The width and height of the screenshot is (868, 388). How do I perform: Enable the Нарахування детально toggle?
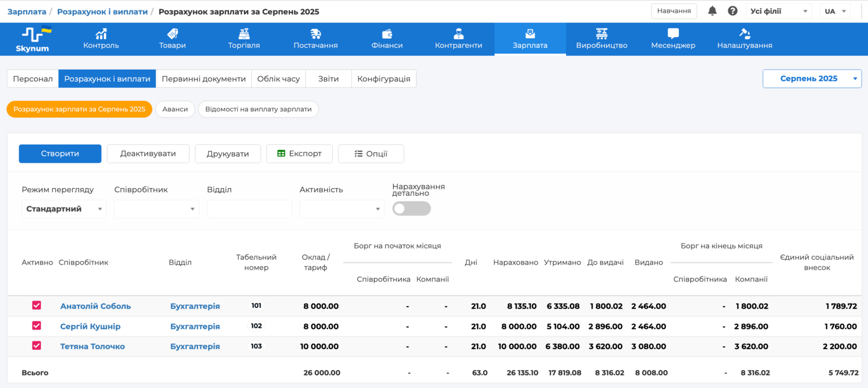click(411, 209)
